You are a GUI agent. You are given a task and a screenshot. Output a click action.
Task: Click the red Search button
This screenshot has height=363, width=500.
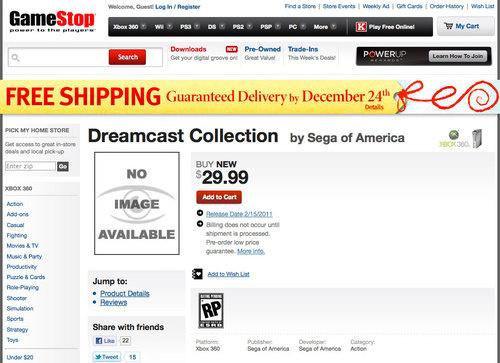pyautogui.click(x=127, y=57)
